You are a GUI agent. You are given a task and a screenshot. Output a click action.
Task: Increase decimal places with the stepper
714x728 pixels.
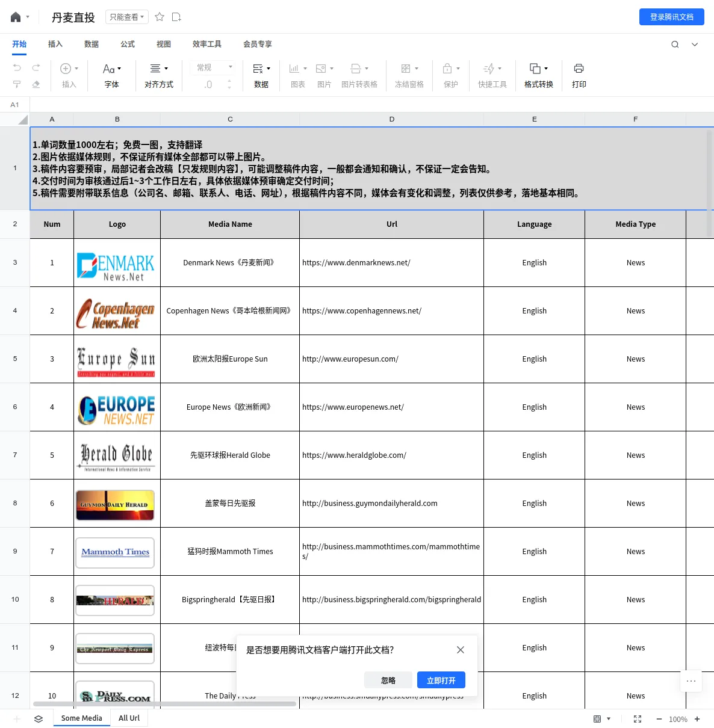pyautogui.click(x=229, y=80)
